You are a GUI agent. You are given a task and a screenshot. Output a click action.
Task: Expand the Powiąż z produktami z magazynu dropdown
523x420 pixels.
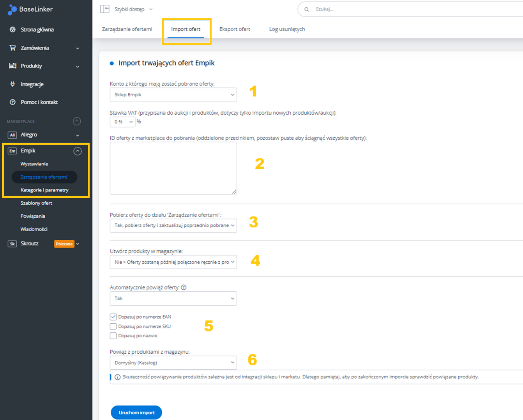173,363
